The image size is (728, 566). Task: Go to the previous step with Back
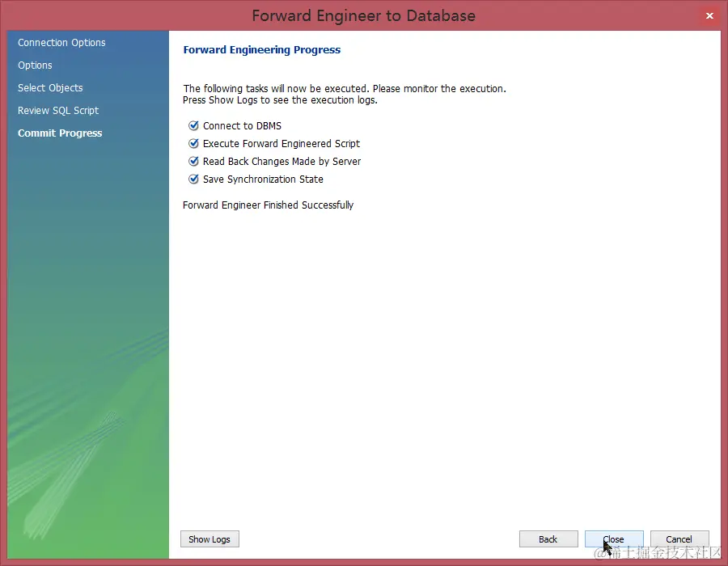[548, 539]
